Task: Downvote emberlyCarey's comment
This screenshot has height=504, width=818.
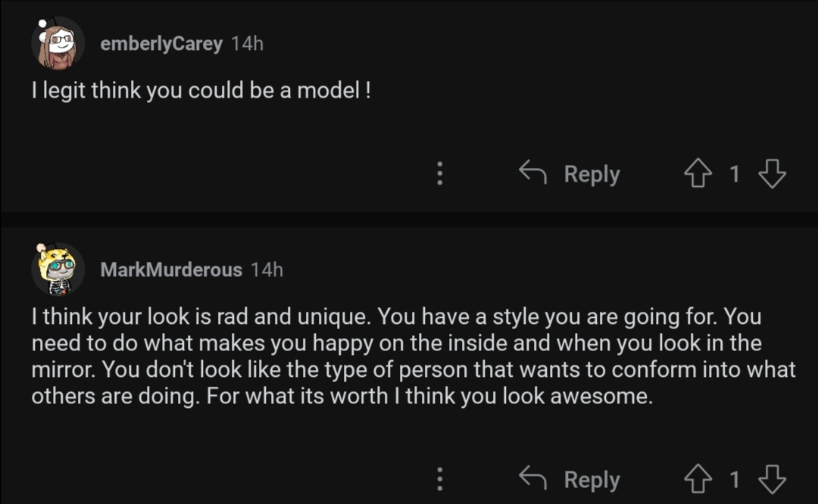Action: click(x=772, y=174)
